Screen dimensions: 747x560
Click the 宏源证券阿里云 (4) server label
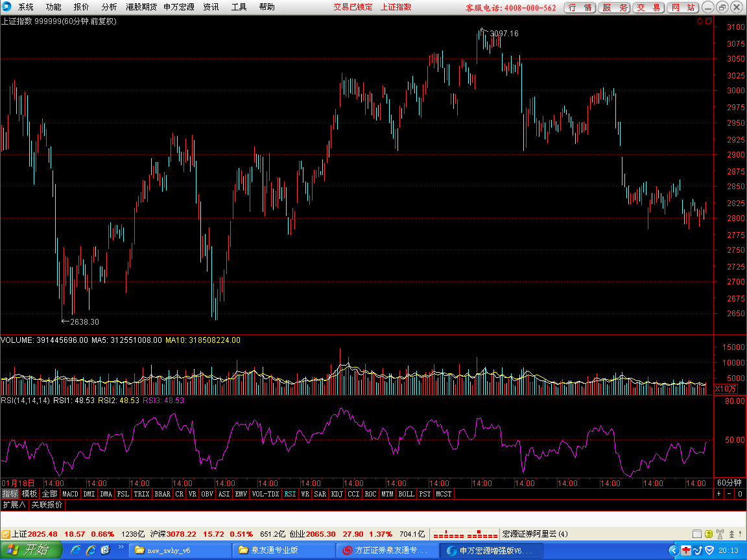pos(535,534)
